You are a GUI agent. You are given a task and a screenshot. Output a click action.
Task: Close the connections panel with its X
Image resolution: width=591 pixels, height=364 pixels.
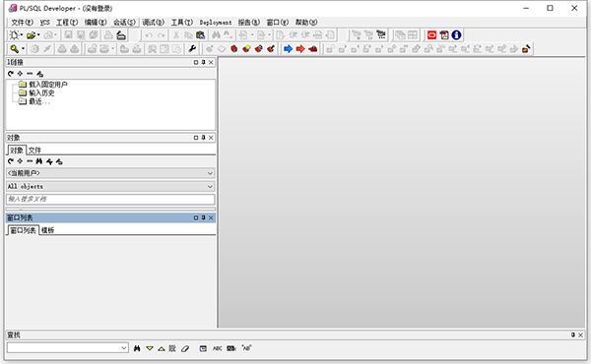(211, 63)
